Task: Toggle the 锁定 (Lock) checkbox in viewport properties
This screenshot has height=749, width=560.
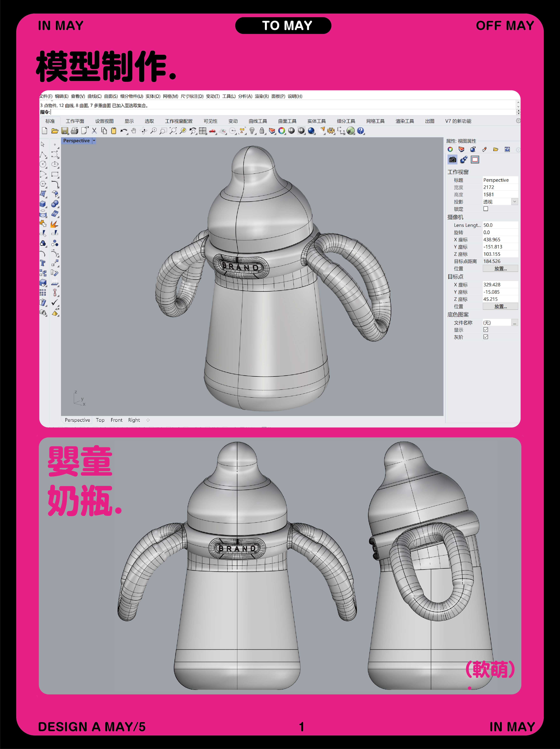Action: (486, 209)
